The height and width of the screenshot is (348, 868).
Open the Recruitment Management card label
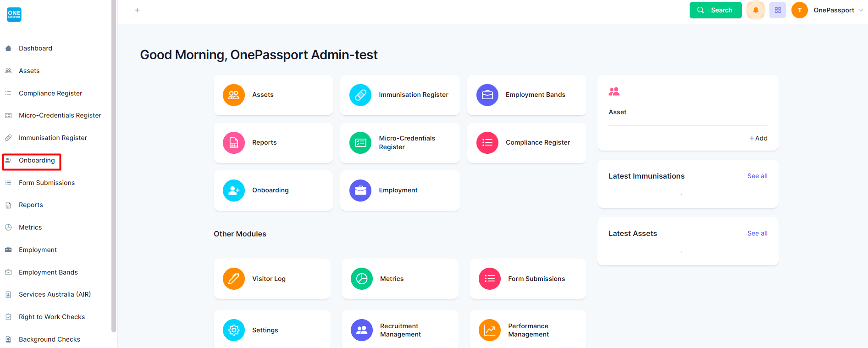point(400,330)
